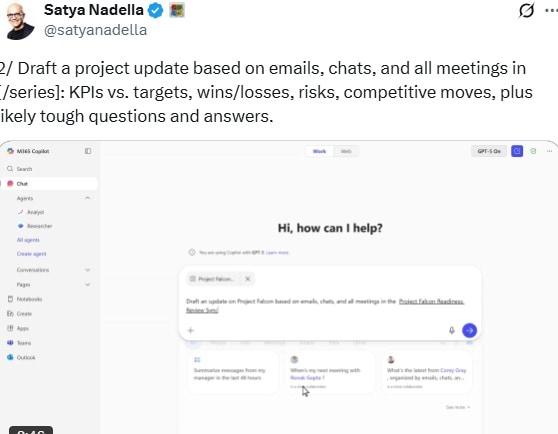Switch to the Work toggle
This screenshot has width=558, height=434.
[319, 151]
